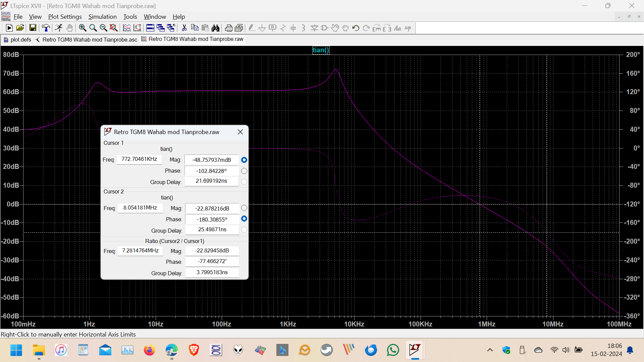Screen dimensions: 644x362
Task: Click the Text Aa icon
Action: pos(397,28)
